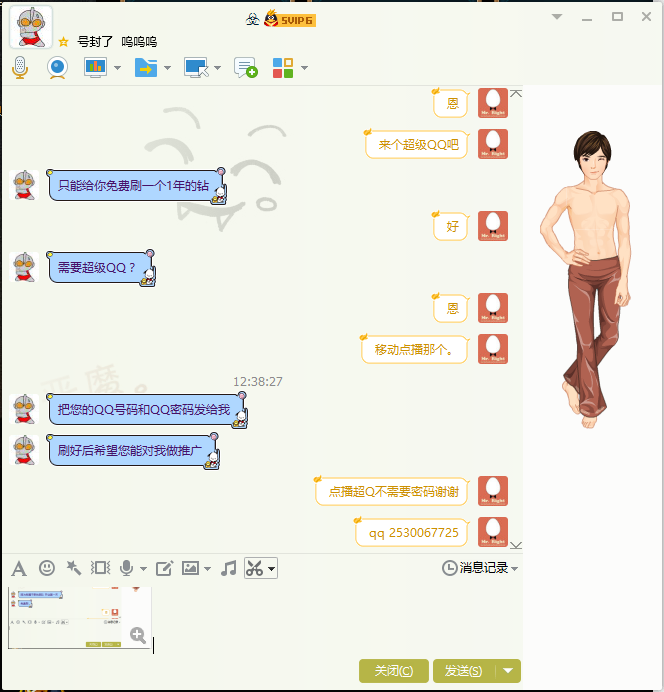Click Ultraman avatar beside 需要超级QQ？ message
This screenshot has height=692, width=664.
(24, 267)
